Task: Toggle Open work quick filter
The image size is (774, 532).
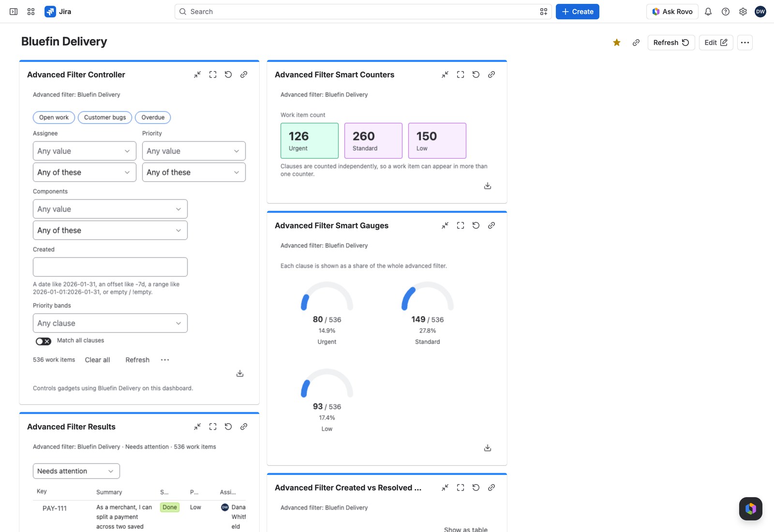Action: pyautogui.click(x=54, y=118)
